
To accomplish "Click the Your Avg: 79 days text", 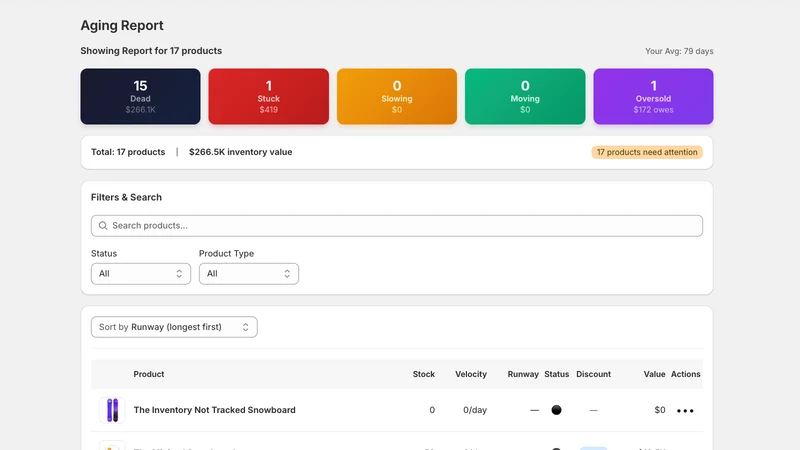I will click(x=679, y=51).
